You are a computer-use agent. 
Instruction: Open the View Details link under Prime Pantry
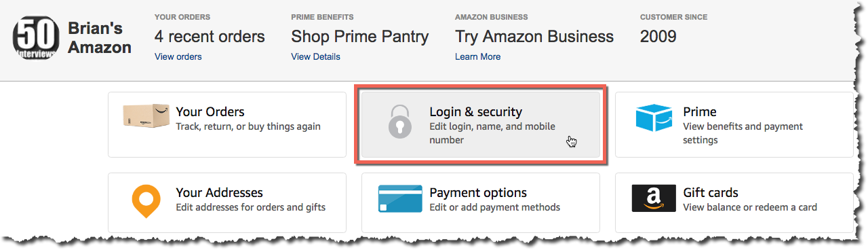click(315, 56)
